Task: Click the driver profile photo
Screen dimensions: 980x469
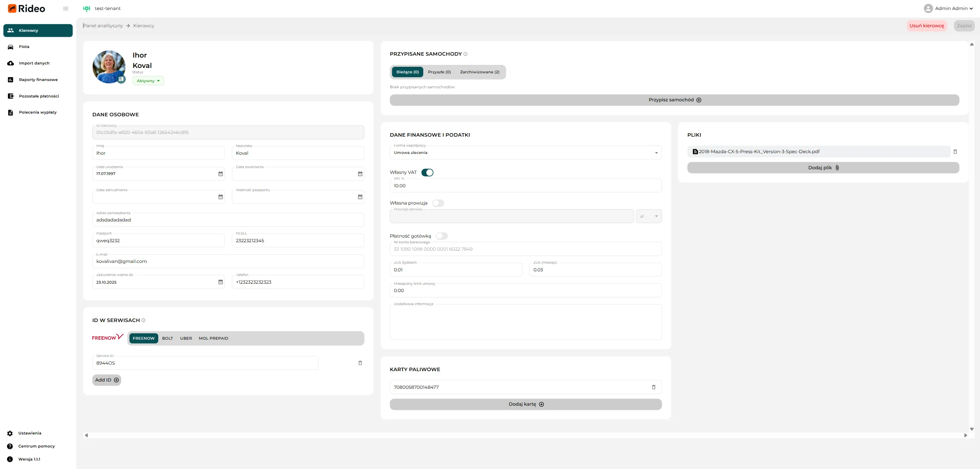Action: 109,67
